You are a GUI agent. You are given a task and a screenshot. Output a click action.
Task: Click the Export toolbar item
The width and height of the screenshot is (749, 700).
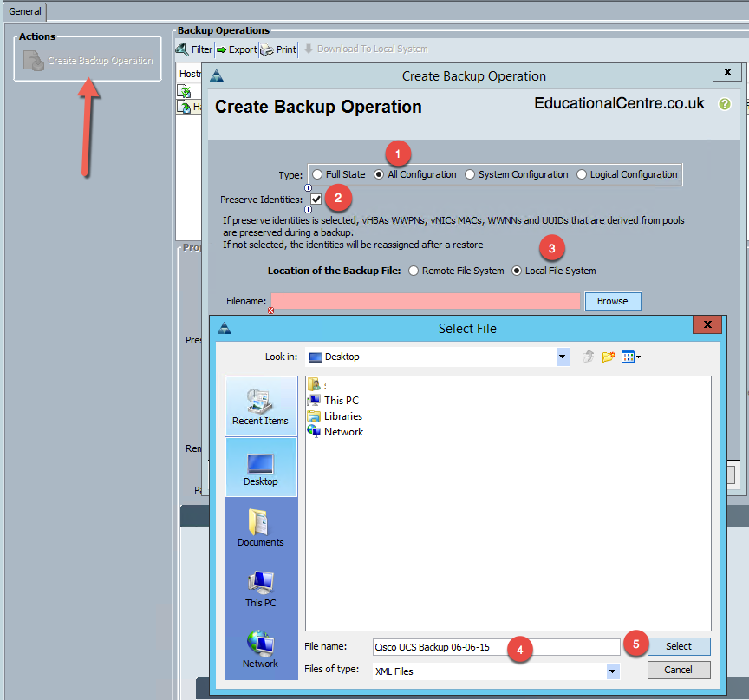coord(237,49)
